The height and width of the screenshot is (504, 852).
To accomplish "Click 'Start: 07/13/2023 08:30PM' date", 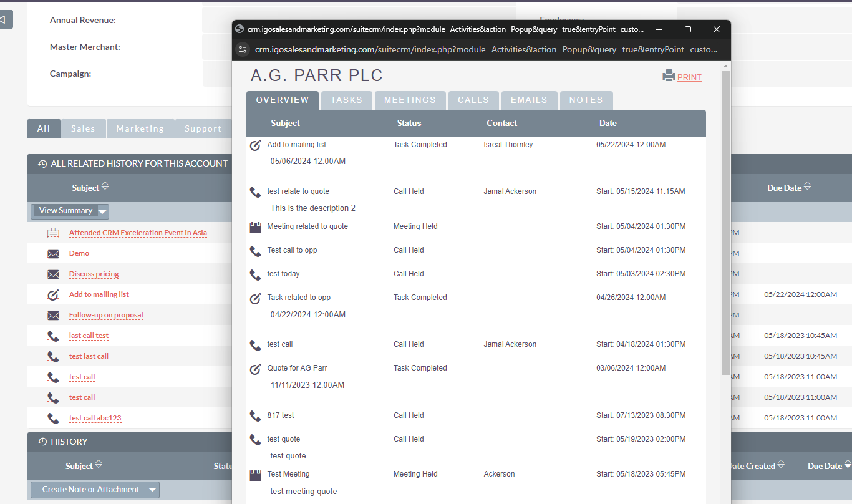I will tap(641, 415).
